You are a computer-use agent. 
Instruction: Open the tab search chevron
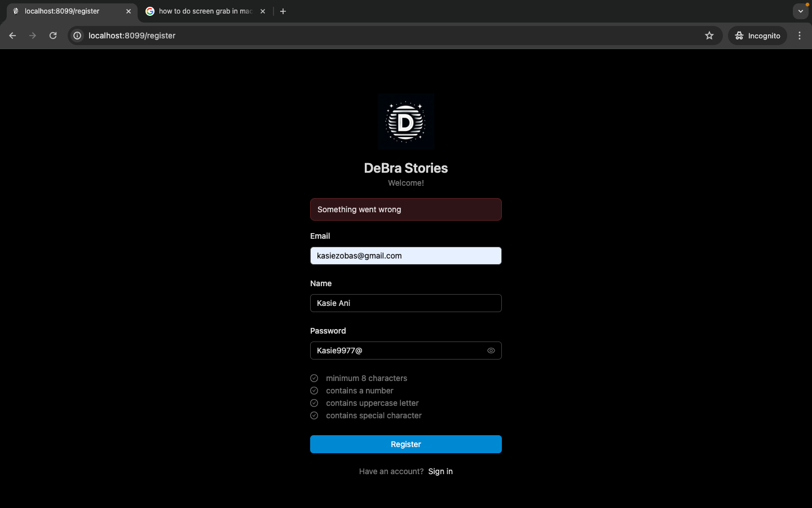click(x=800, y=11)
